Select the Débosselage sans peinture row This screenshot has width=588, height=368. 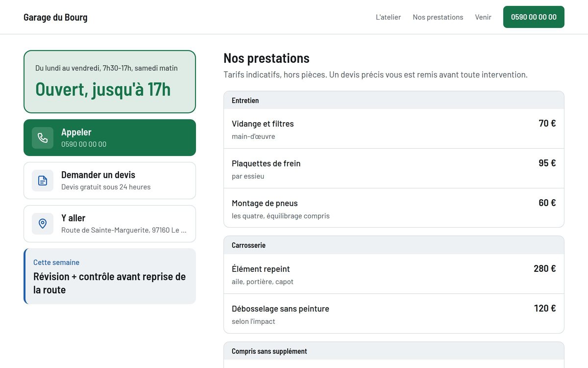coord(394,314)
